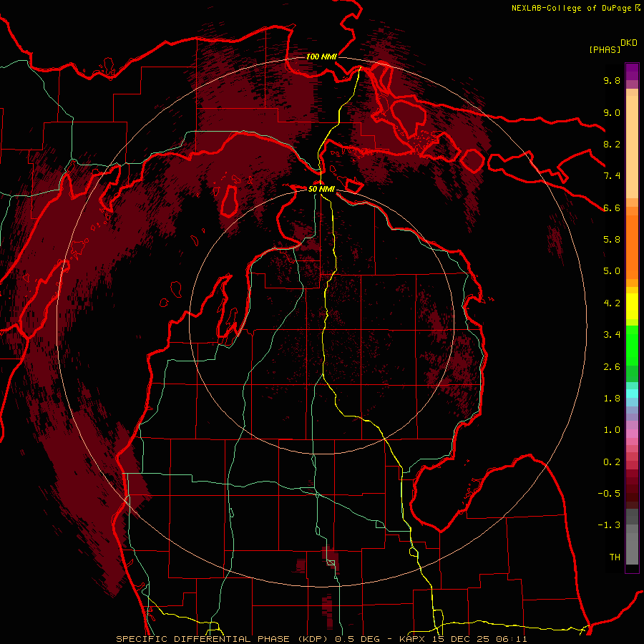Select the 5.0 scale value
Screen dimensions: 644x644
(x=612, y=271)
